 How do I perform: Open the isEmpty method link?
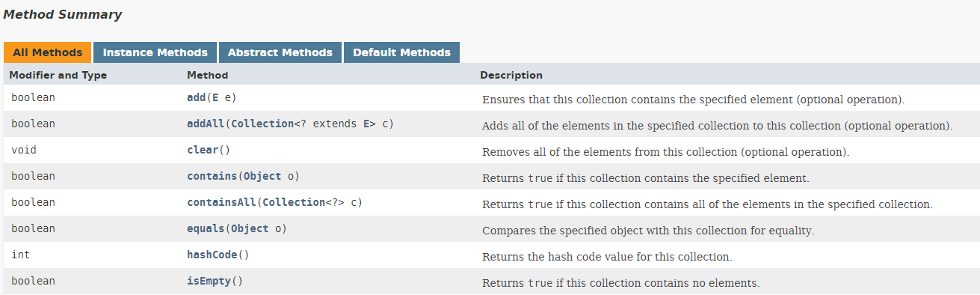point(209,281)
